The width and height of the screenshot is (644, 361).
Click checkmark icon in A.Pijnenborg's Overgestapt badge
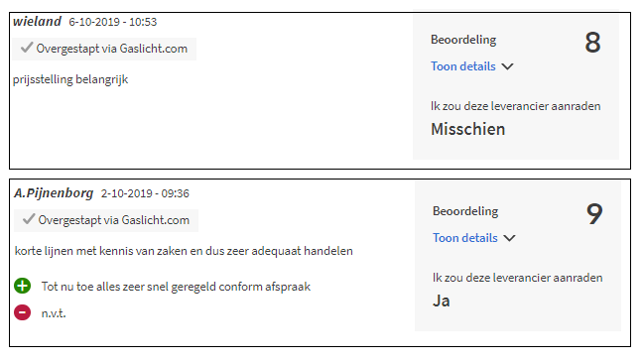coord(29,219)
